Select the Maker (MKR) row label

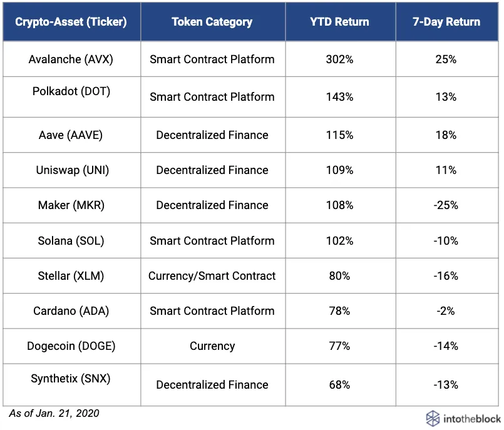coord(71,205)
